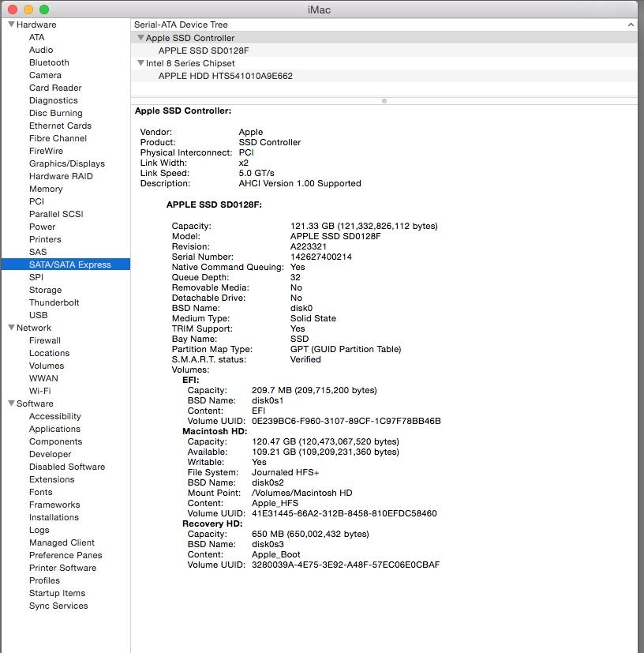Select APPLE SSD SD0128F in the device tree
This screenshot has width=644, height=653.
pos(205,50)
